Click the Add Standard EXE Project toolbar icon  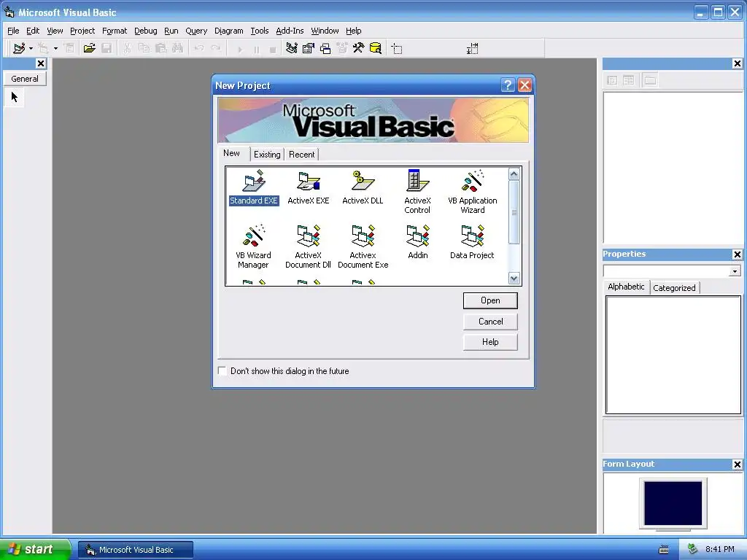(19, 48)
